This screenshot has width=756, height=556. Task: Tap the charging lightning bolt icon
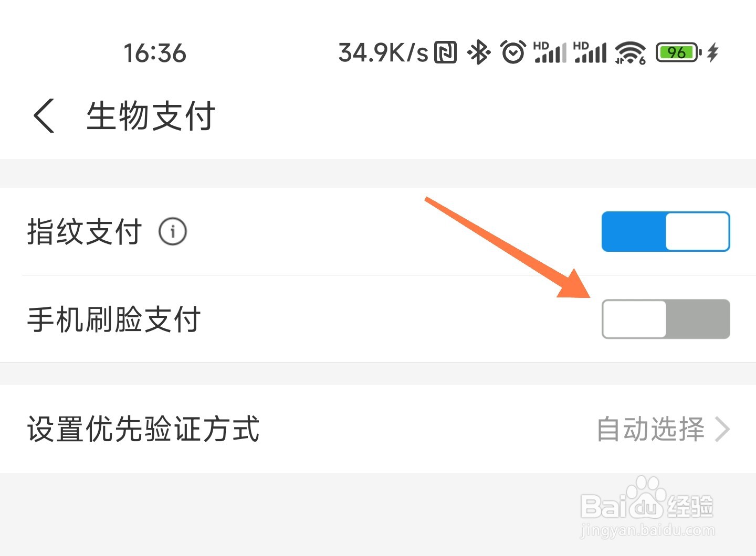713,52
